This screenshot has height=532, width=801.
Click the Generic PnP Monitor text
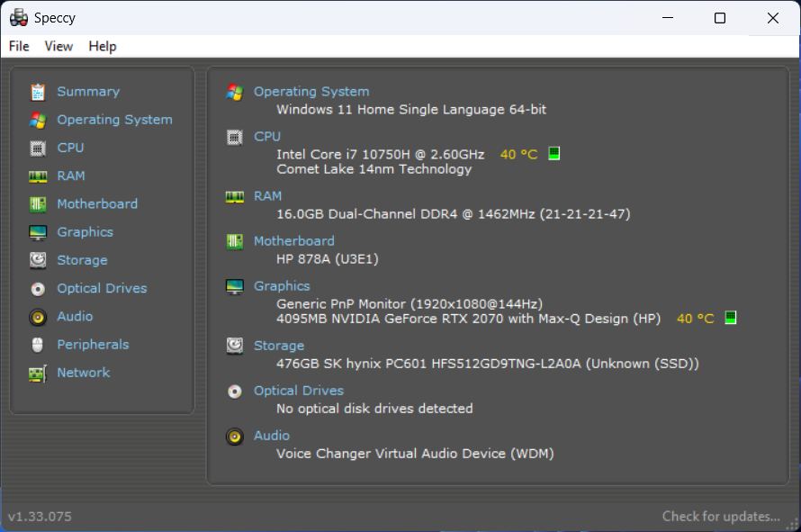click(409, 303)
